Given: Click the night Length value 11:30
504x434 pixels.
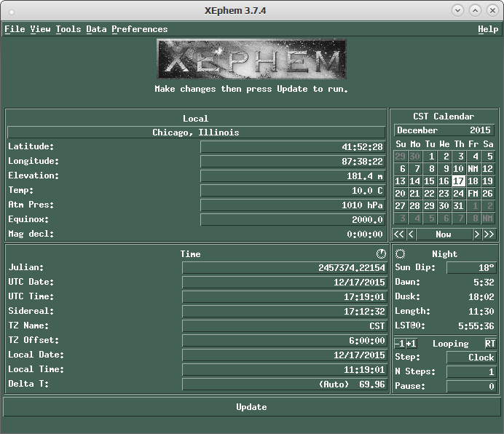Looking at the screenshot, I should [481, 312].
